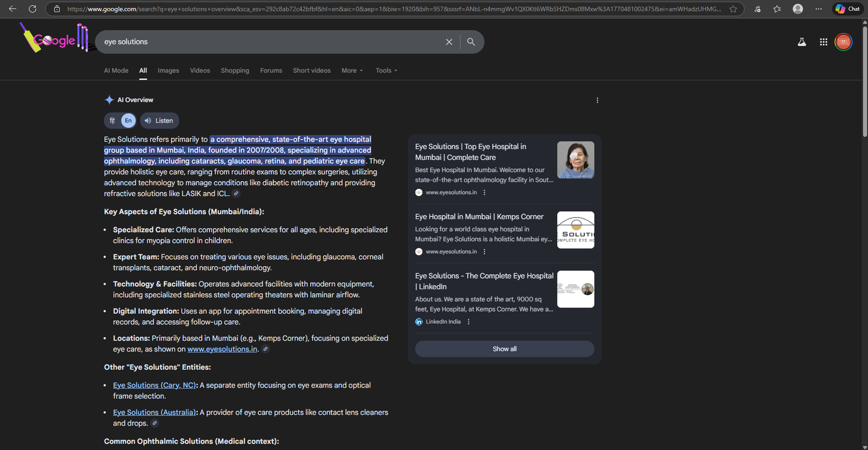This screenshot has height=450, width=868.
Task: Open source link icon after www.eyesolutions.in
Action: [x=265, y=349]
